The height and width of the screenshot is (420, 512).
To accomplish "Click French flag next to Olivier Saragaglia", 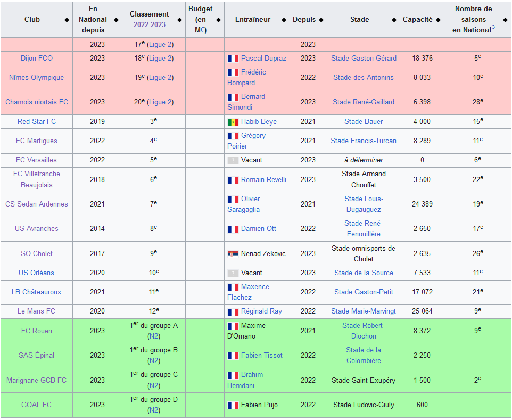I will [x=233, y=199].
